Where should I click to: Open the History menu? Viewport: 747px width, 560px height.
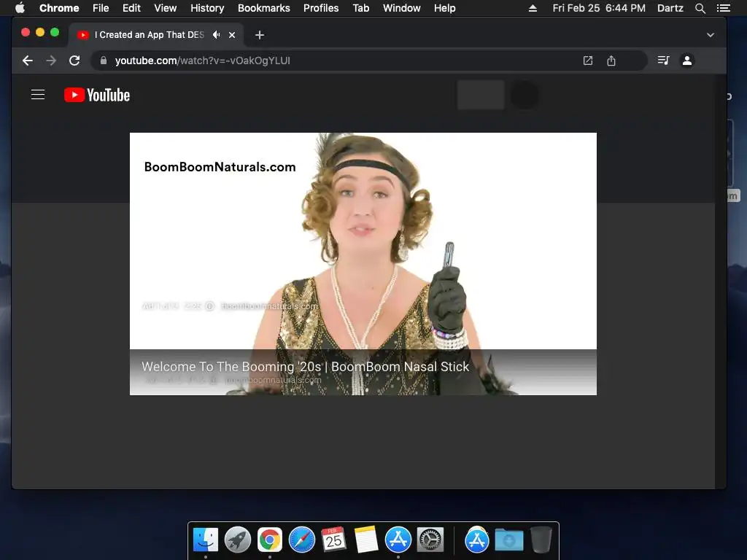(x=207, y=8)
